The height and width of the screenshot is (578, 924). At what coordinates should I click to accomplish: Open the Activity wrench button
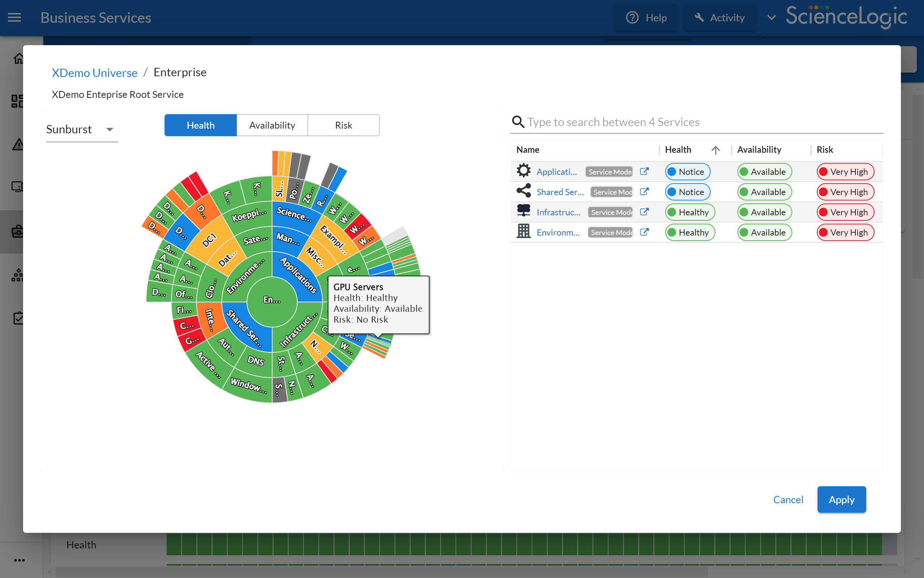pos(719,18)
